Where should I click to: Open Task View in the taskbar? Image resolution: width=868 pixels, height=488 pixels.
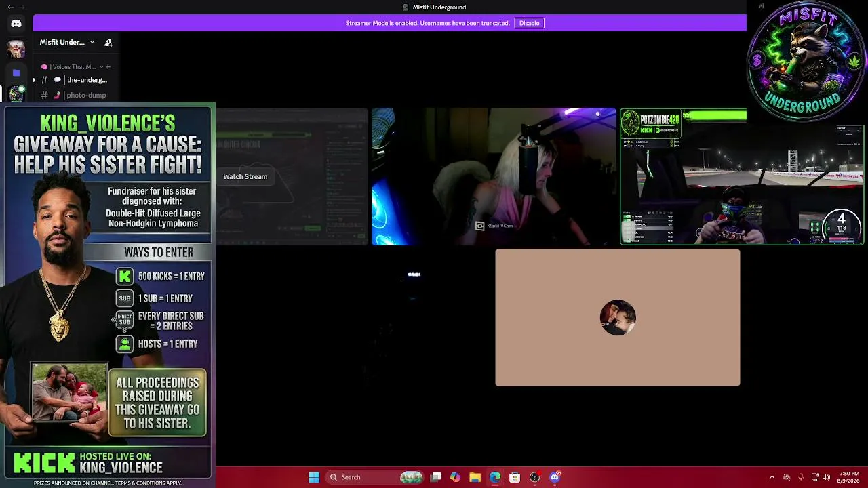436,477
